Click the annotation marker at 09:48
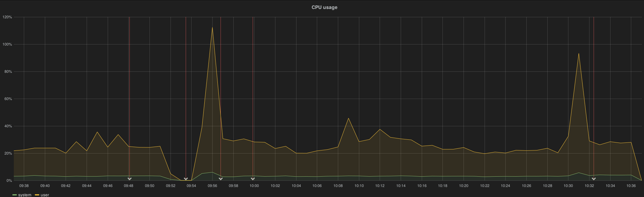 click(x=129, y=179)
